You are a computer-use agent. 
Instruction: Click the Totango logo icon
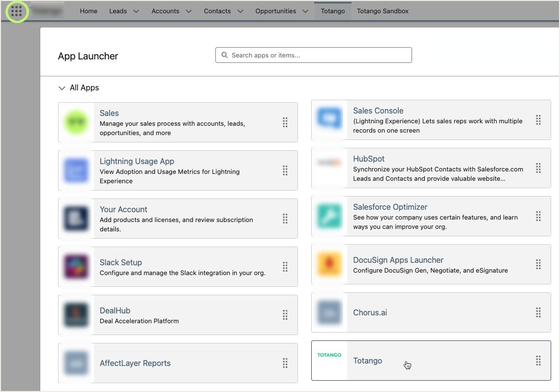(329, 355)
